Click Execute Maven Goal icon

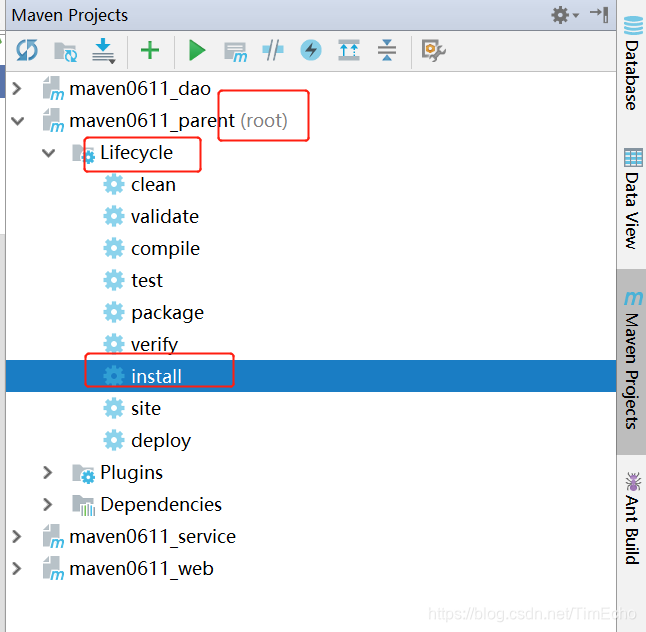235,51
